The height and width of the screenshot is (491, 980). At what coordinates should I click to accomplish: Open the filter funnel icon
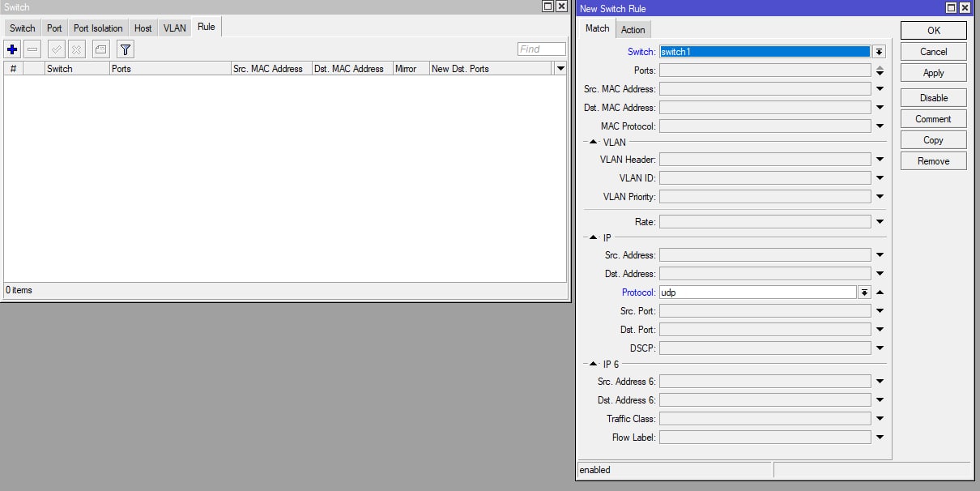tap(125, 49)
